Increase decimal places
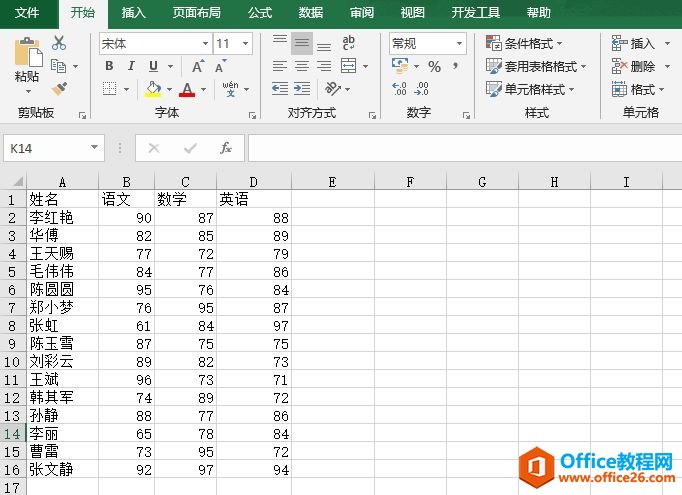Image resolution: width=682 pixels, height=495 pixels. tap(399, 89)
